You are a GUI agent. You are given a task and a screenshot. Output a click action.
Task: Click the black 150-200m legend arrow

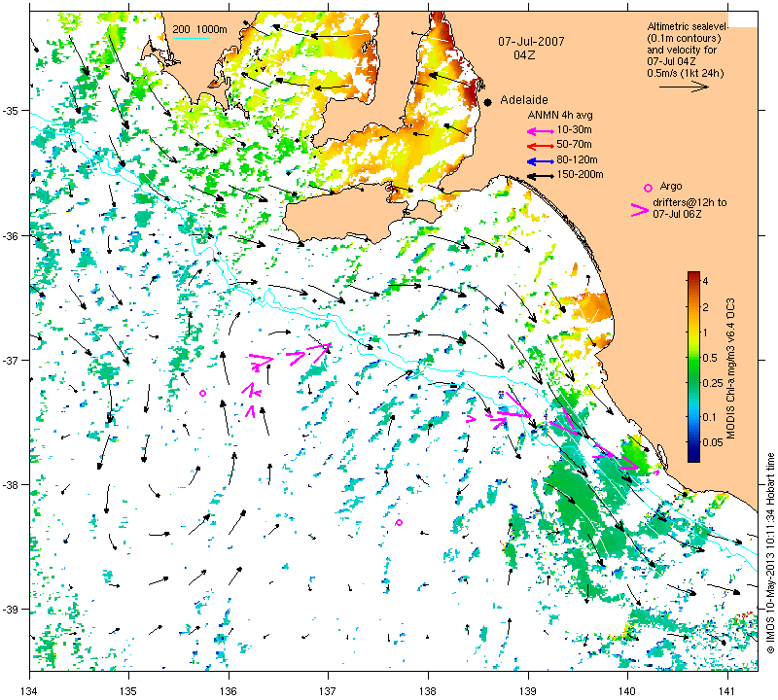click(x=540, y=176)
